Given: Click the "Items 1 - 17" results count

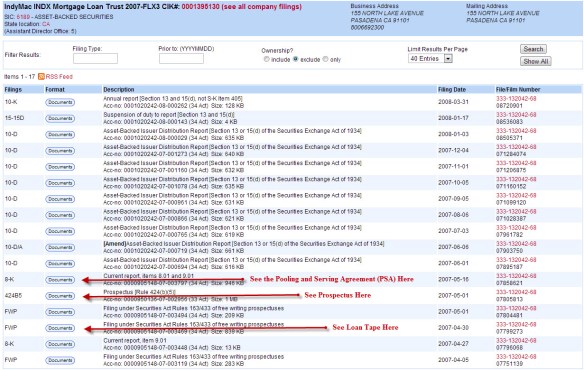Looking at the screenshot, I should pyautogui.click(x=19, y=77).
